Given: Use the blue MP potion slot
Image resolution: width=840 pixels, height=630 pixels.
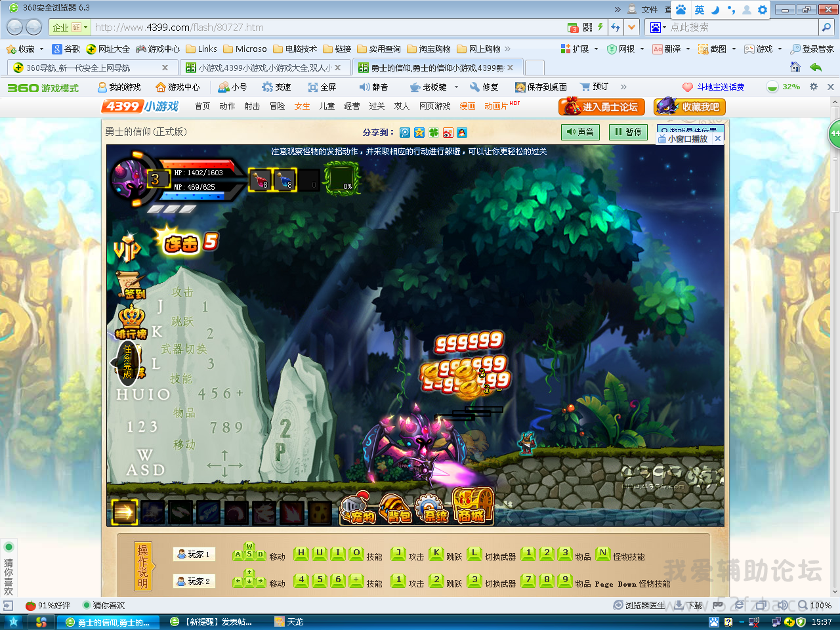Looking at the screenshot, I should point(285,179).
